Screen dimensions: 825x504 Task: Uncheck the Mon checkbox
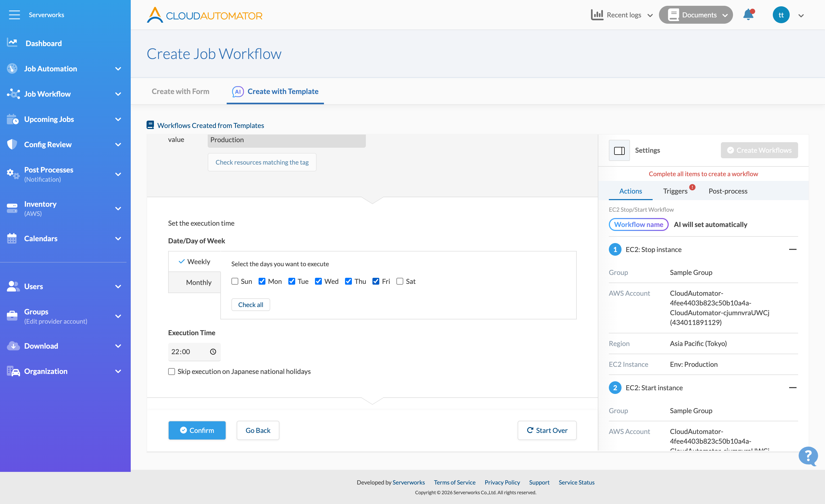pos(262,281)
